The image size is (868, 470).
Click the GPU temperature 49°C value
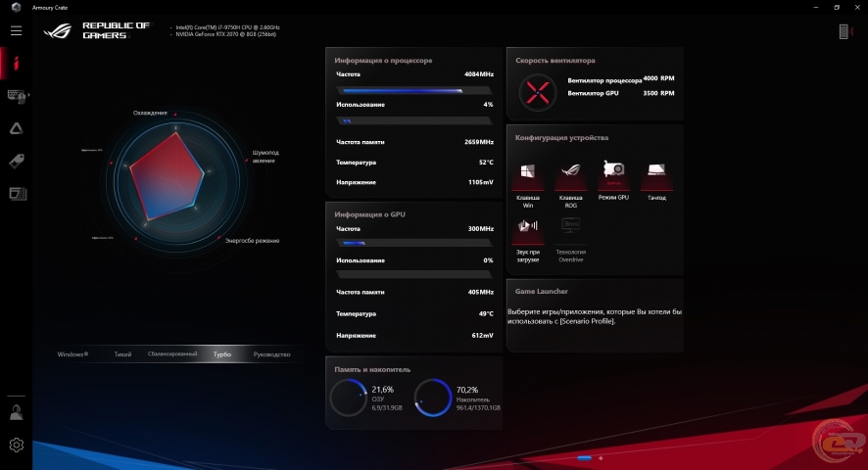(x=486, y=313)
